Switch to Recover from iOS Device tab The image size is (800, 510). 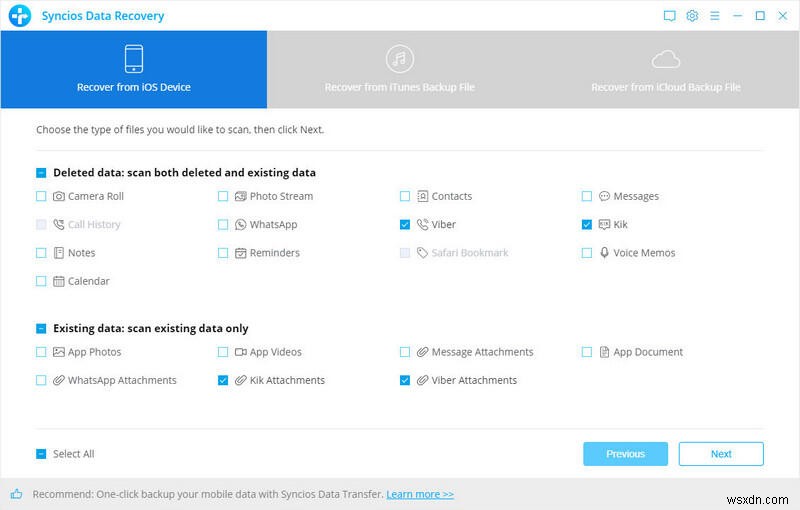(134, 69)
